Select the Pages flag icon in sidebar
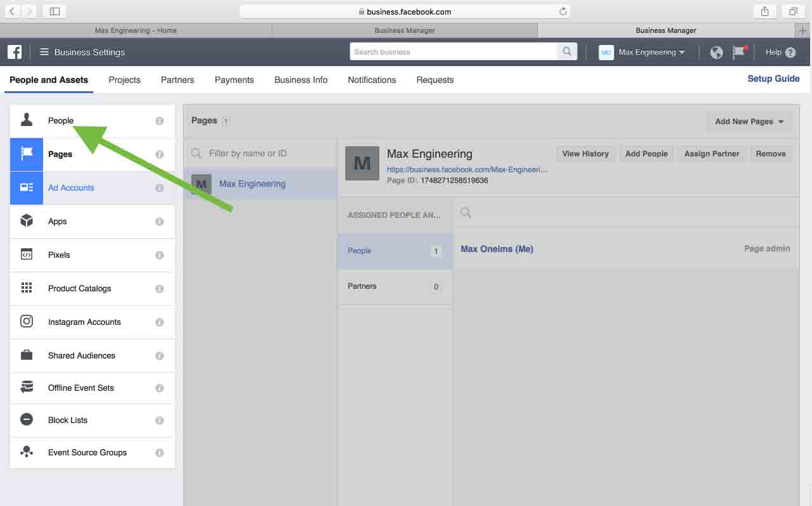Viewport: 812px width, 506px height. click(x=27, y=154)
